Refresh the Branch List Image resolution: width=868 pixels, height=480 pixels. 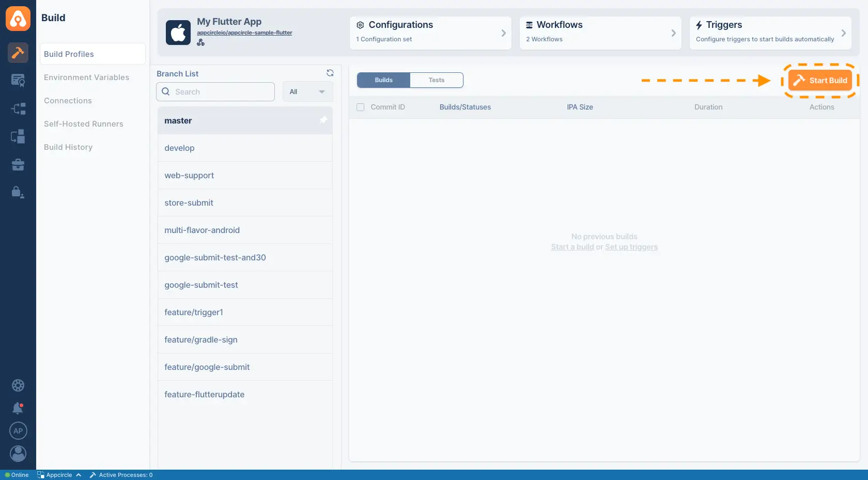coord(330,73)
